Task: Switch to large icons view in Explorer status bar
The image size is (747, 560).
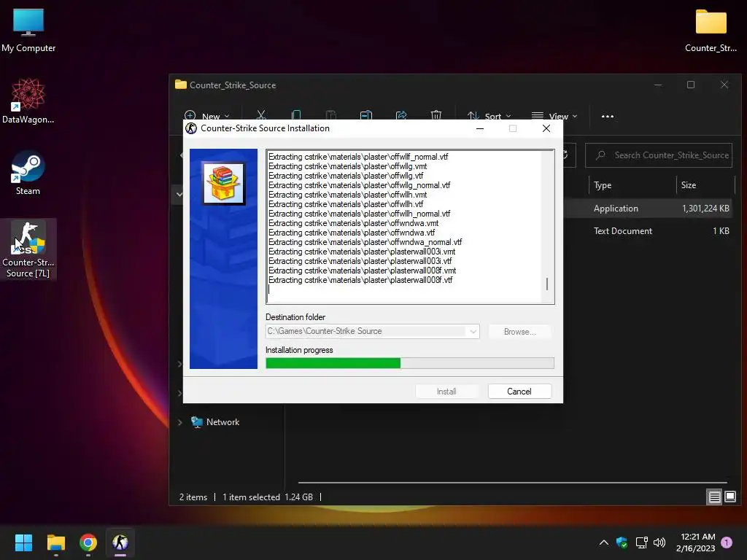Action: pos(730,497)
